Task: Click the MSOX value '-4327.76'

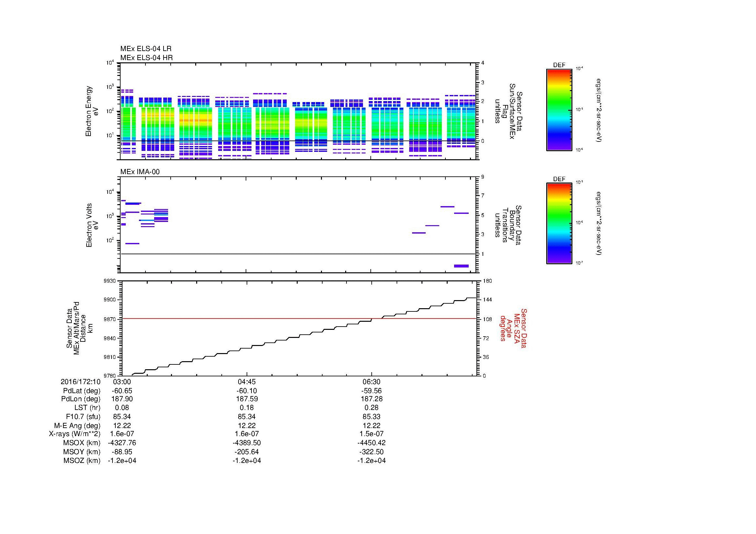Action: 122,443
